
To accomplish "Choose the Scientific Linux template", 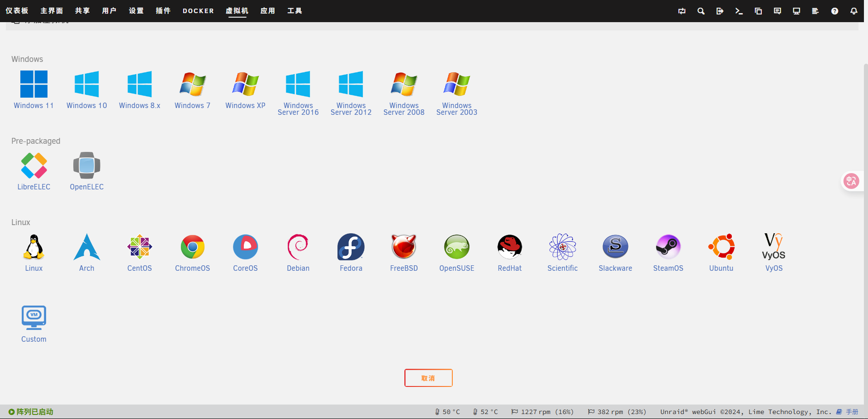I will pos(563,253).
